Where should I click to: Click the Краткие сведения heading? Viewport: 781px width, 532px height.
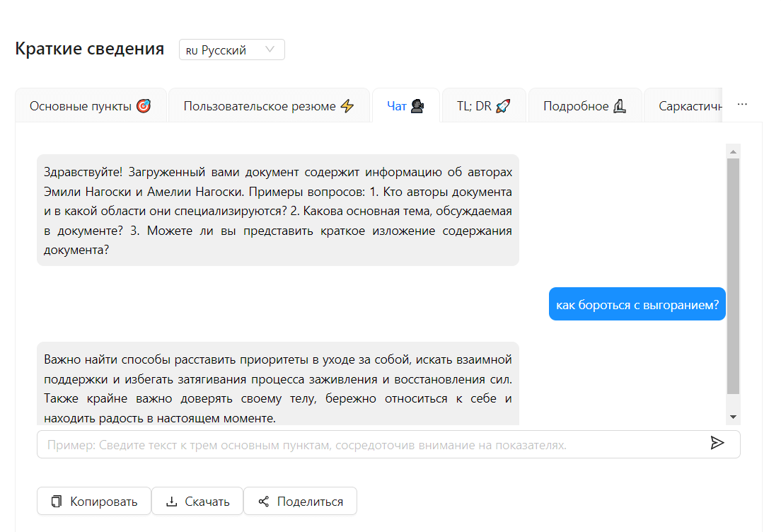point(89,49)
